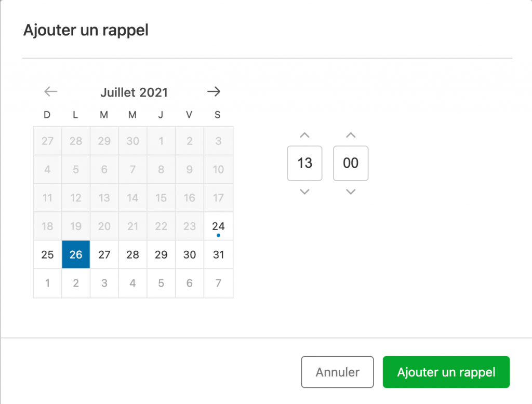Screen dimensions: 532x404
Task: Select today's date, the 24th, with the blue dot
Action: click(219, 226)
